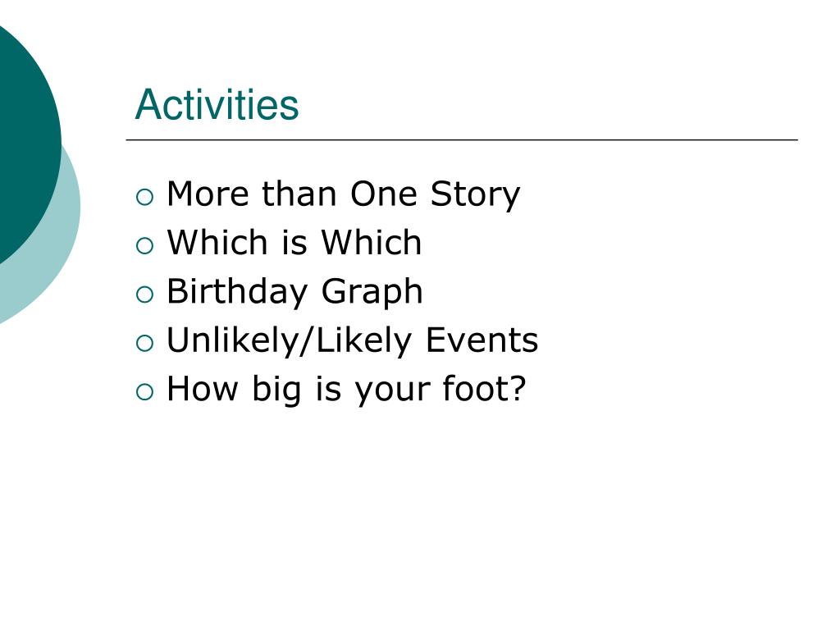Click the word Events in the fourth bullet
This screenshot has width=840, height=630.
point(482,340)
